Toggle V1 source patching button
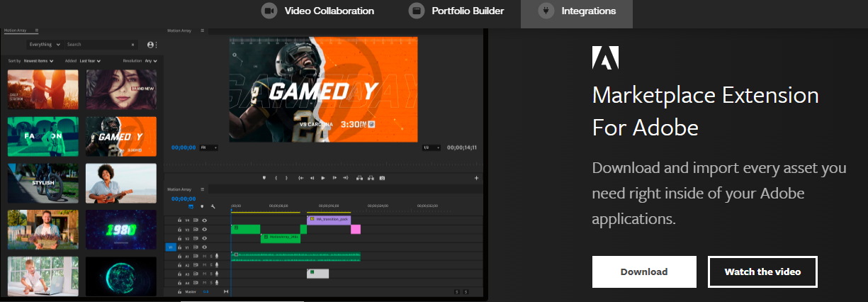 click(171, 247)
